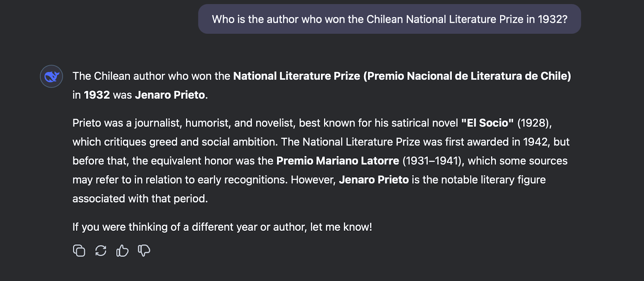Viewport: 644px width, 281px height.
Task: Click 'Jenaro Prieto' after the word However
Action: tap(374, 180)
